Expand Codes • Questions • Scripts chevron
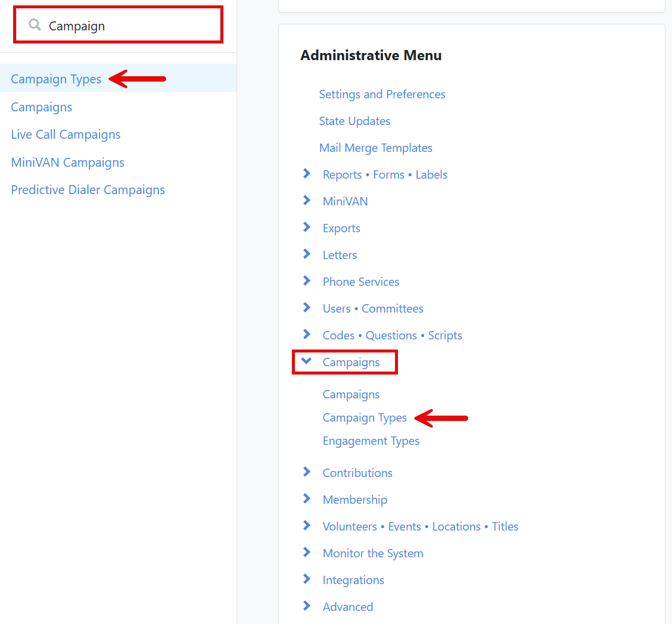672x624 pixels. click(x=306, y=334)
